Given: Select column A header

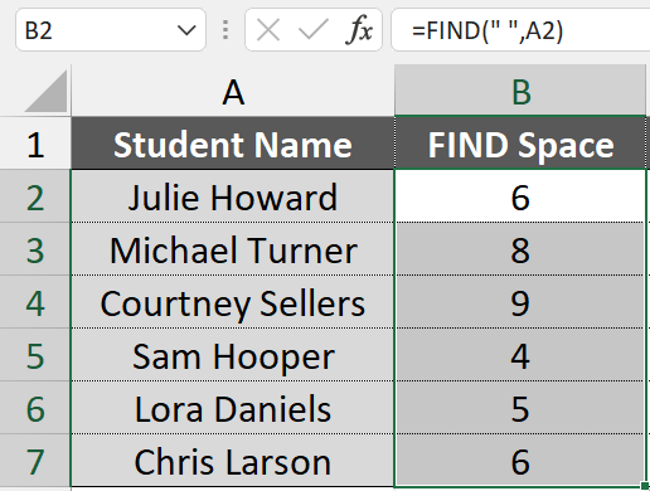Looking at the screenshot, I should coord(233,93).
